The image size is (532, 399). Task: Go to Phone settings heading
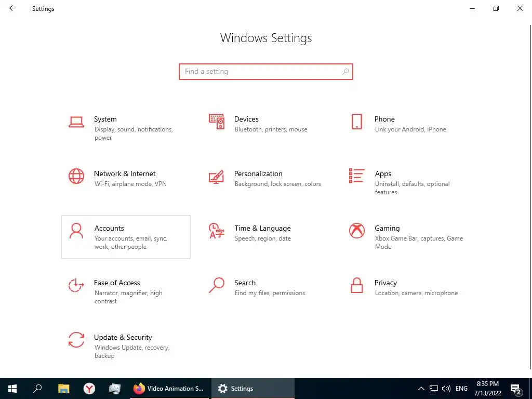(x=384, y=119)
